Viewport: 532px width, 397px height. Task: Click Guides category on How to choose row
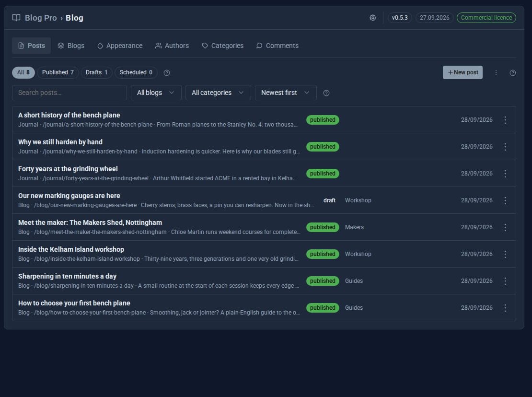354,307
